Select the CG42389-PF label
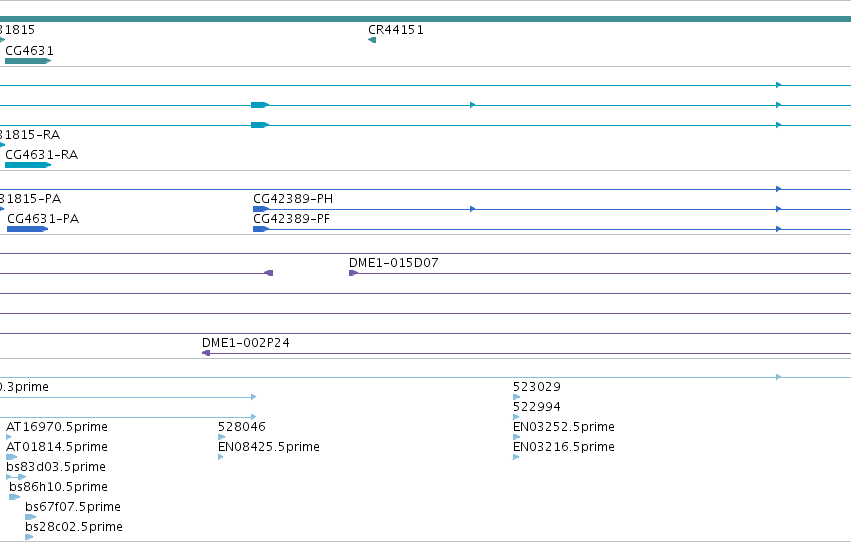The height and width of the screenshot is (542, 851). [x=291, y=219]
